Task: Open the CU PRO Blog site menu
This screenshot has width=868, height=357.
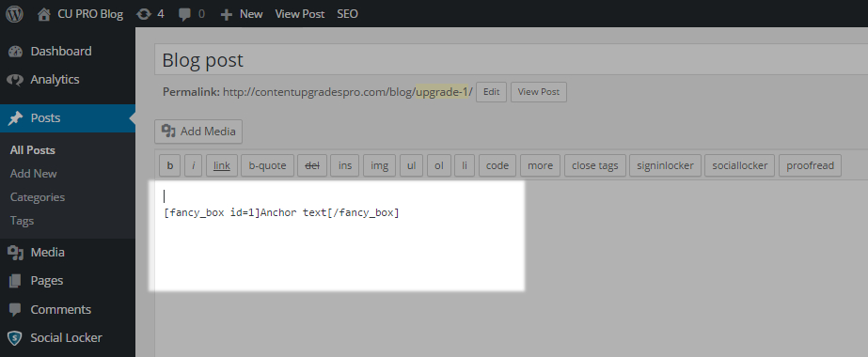Action: (x=90, y=14)
